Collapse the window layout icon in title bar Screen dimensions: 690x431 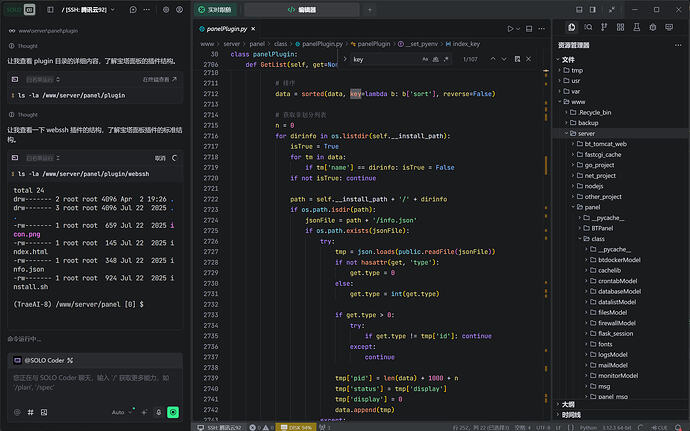(612, 9)
